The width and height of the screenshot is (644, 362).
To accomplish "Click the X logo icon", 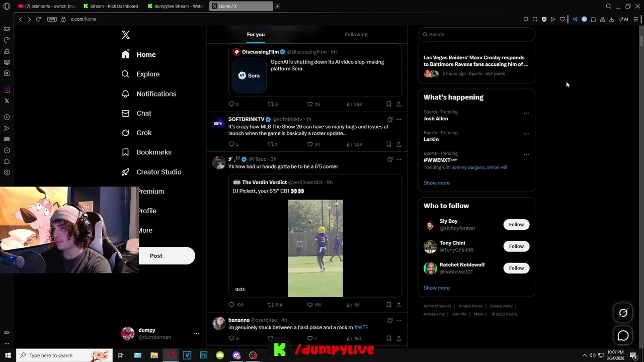I will tap(126, 35).
